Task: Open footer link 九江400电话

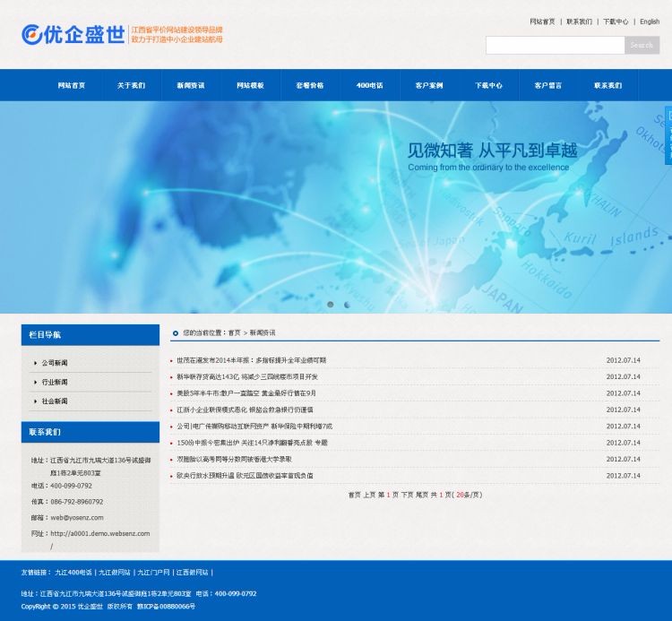Action: [73, 573]
